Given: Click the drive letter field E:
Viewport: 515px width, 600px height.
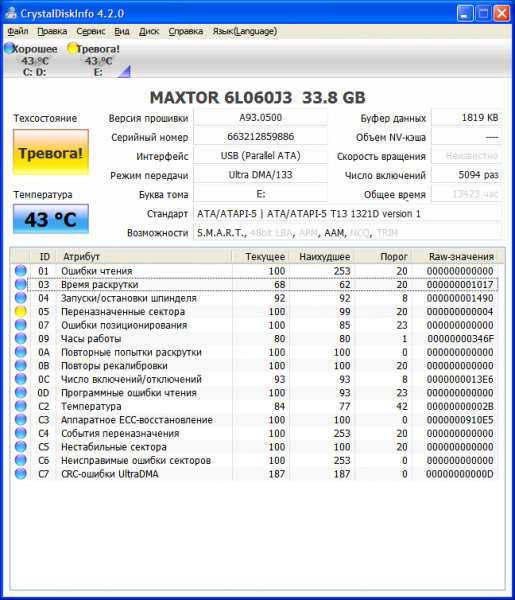Looking at the screenshot, I should [x=261, y=194].
